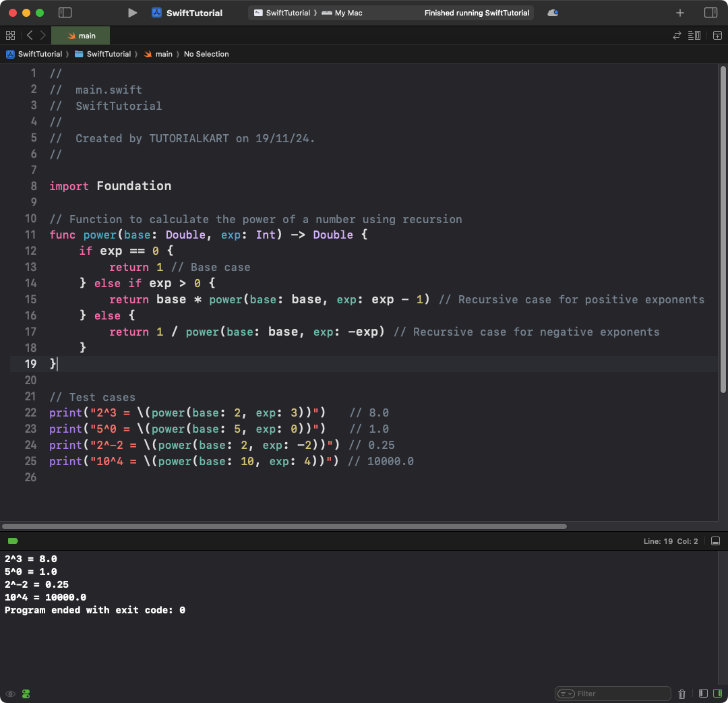Open Quick Look with the eye icon
The height and width of the screenshot is (703, 728).
pyautogui.click(x=10, y=694)
